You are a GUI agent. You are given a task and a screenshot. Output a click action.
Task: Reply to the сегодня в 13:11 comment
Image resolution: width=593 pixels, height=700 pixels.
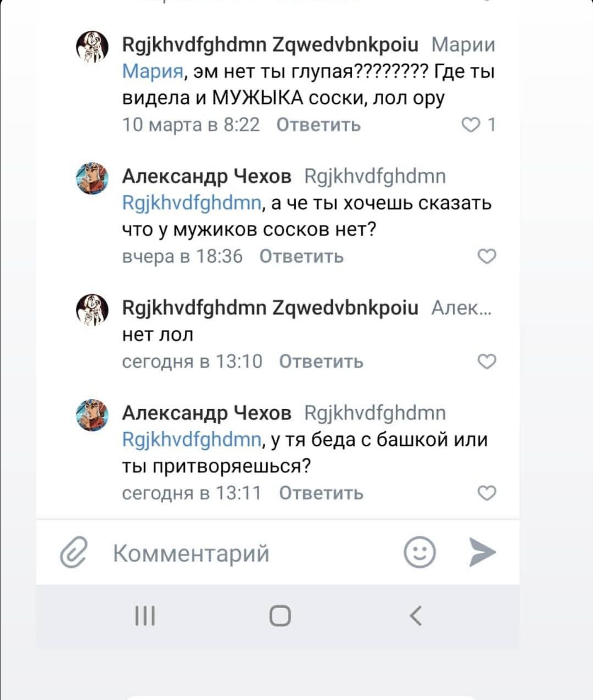(x=321, y=493)
